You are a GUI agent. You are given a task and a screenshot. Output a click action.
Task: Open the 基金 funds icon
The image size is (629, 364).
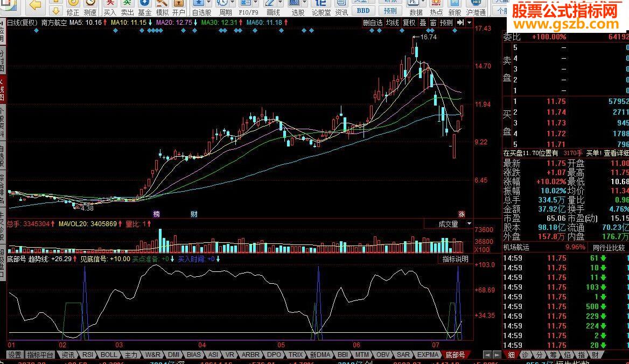point(144,7)
